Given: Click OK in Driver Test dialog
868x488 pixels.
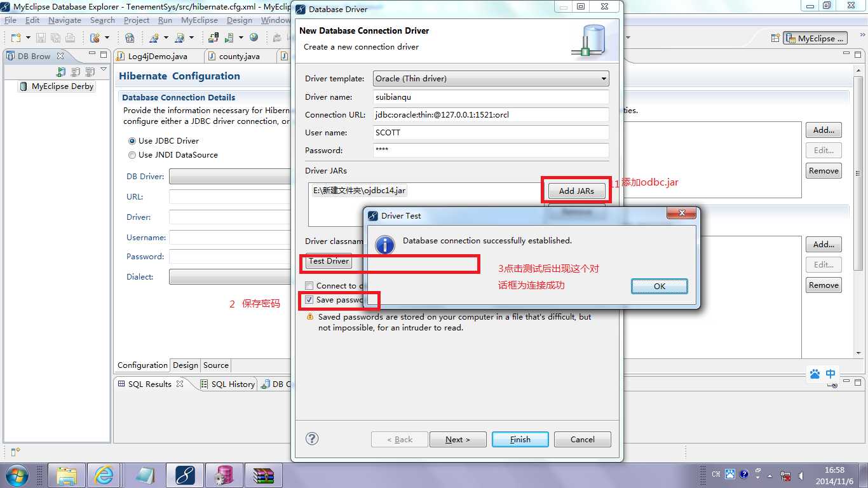Looking at the screenshot, I should click(x=660, y=287).
